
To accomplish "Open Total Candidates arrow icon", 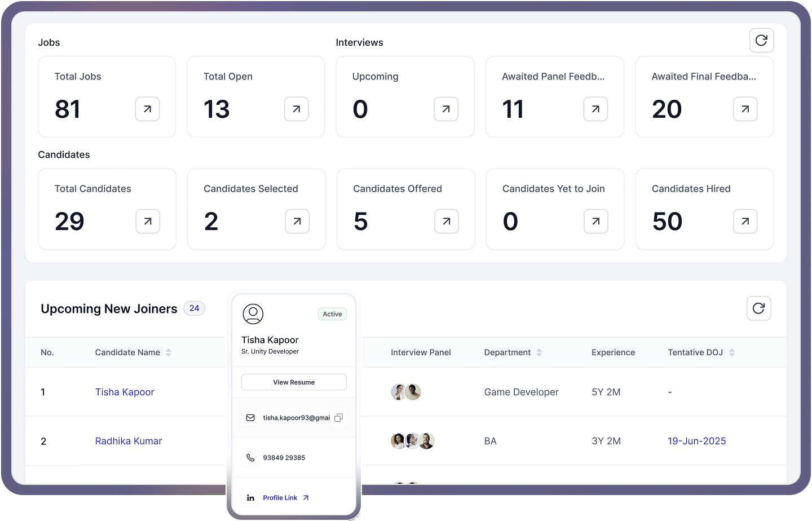I will coord(148,221).
